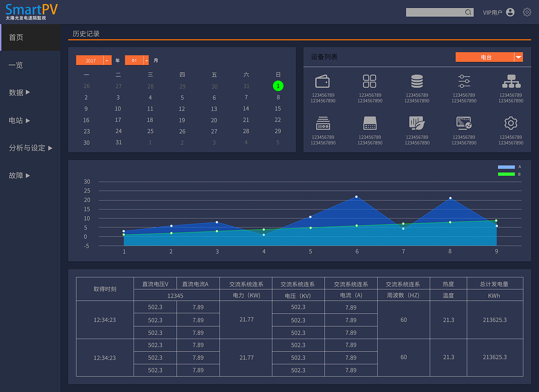The width and height of the screenshot is (539, 392).
Task: Click the wallet device icon
Action: tap(323, 81)
